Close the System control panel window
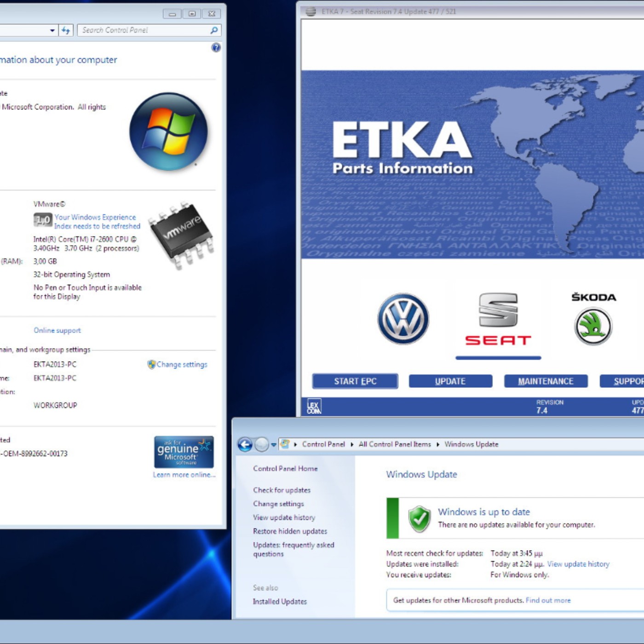The height and width of the screenshot is (644, 644). 212,14
